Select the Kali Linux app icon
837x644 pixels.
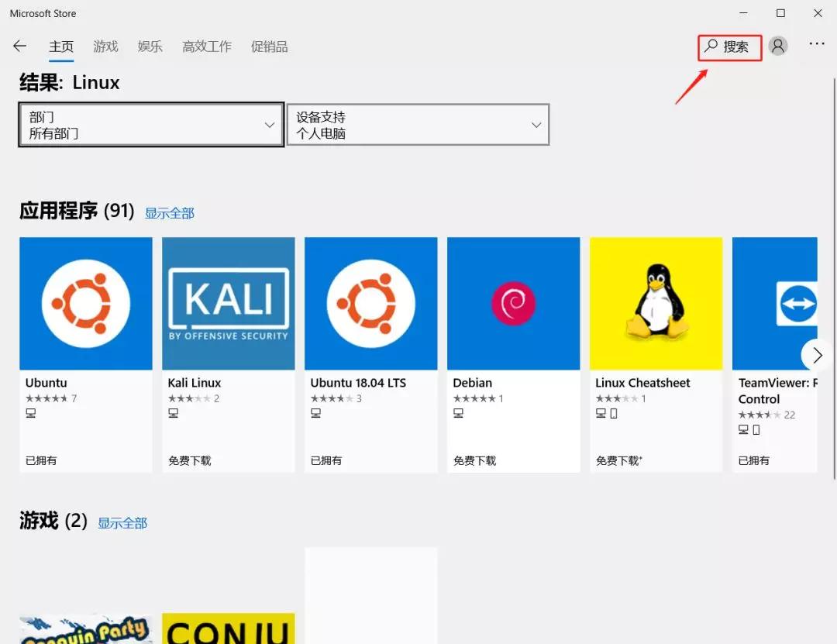tap(228, 302)
